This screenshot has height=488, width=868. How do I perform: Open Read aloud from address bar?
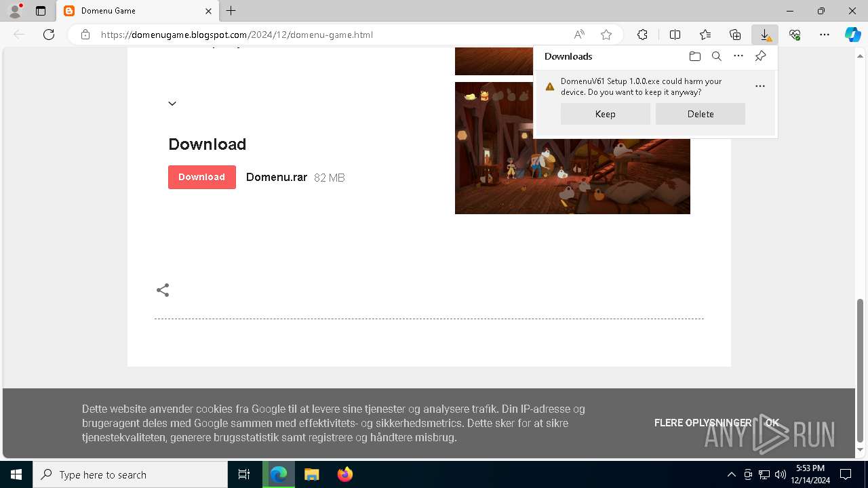pos(579,35)
